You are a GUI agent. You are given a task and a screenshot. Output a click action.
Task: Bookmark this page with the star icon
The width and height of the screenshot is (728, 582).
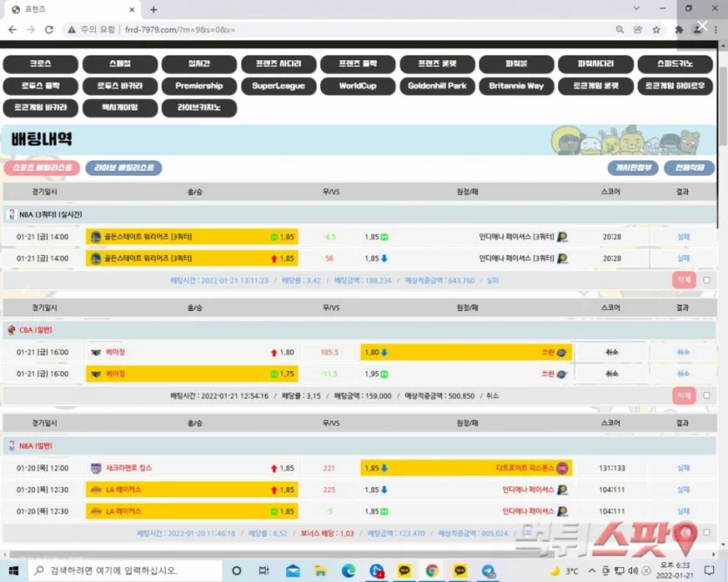[656, 30]
